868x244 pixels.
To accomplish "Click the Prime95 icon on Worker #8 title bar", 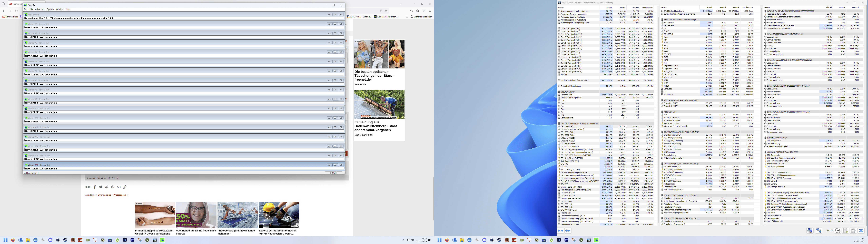I will pos(26,90).
